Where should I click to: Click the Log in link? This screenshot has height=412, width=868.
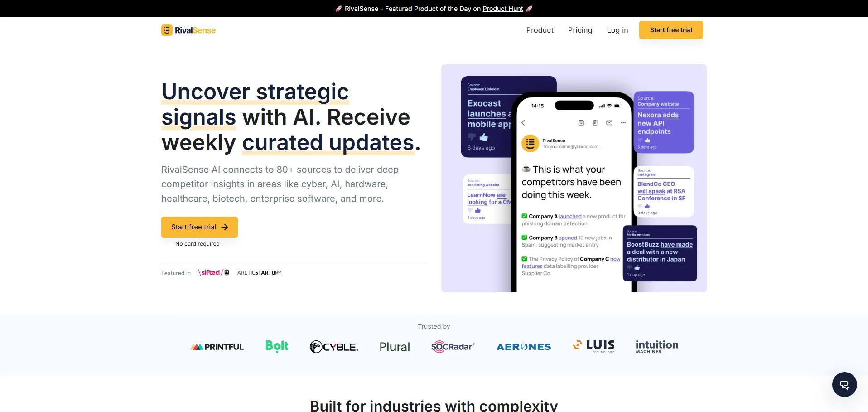617,30
